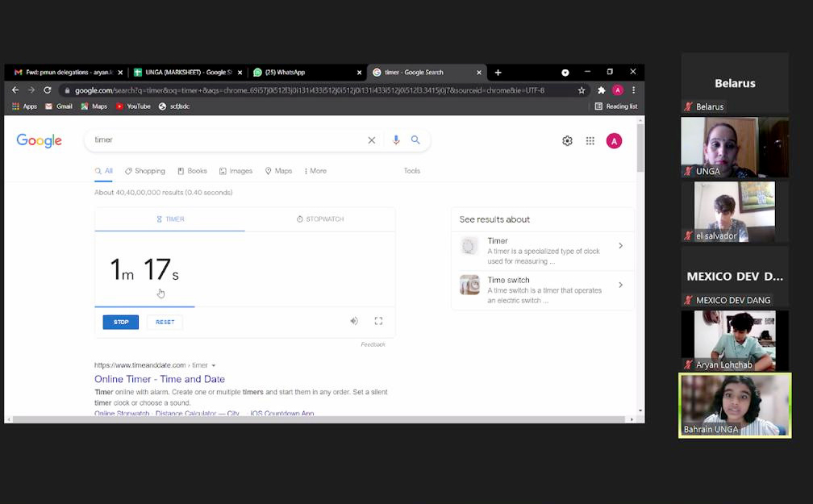Open the Time switch thumbnail result
The image size is (813, 504).
(x=469, y=285)
